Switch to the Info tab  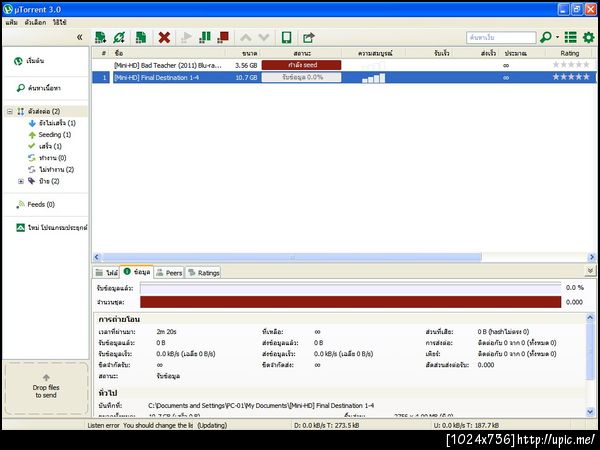click(137, 272)
